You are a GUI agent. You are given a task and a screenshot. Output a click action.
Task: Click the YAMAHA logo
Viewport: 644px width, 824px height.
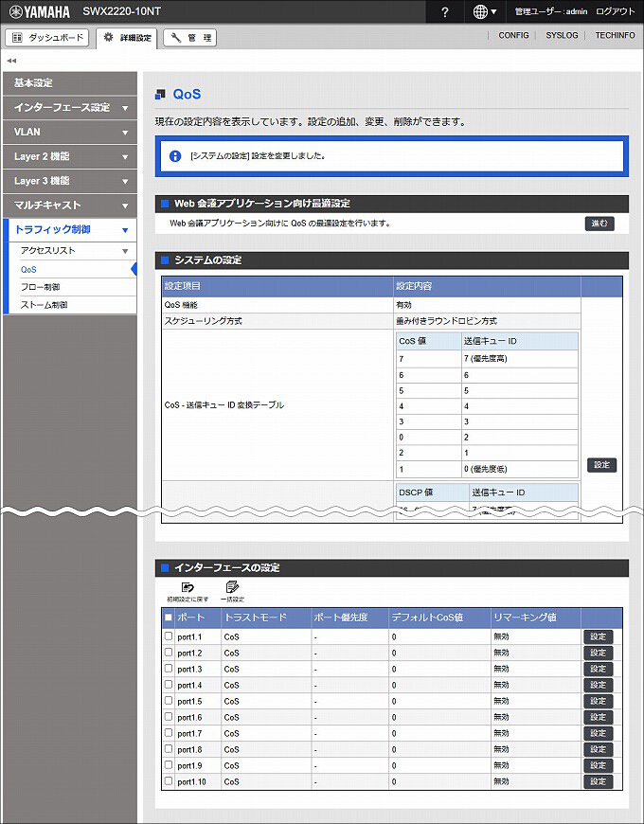(x=40, y=11)
